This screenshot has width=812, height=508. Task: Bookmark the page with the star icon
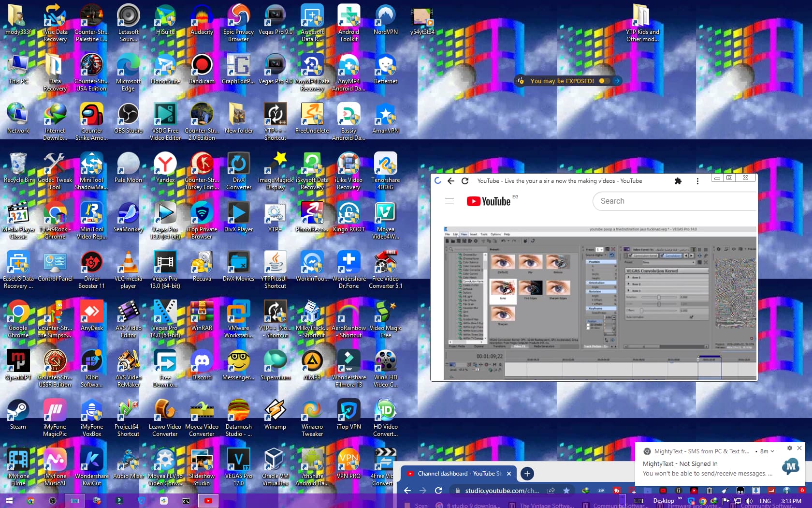[566, 491]
